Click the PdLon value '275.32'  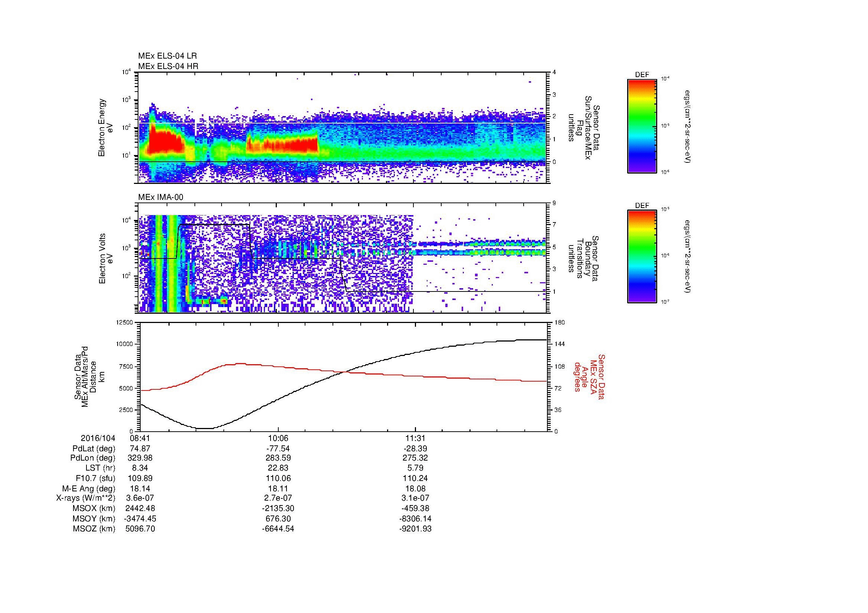click(416, 458)
